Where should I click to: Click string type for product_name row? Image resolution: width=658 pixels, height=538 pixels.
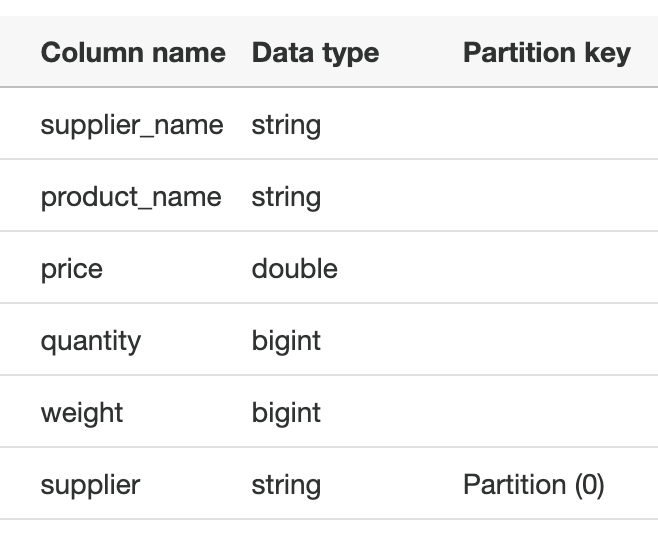pos(286,197)
